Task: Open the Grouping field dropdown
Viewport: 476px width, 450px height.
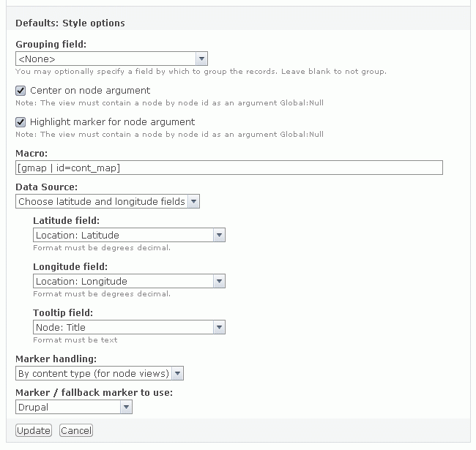Action: 111,59
